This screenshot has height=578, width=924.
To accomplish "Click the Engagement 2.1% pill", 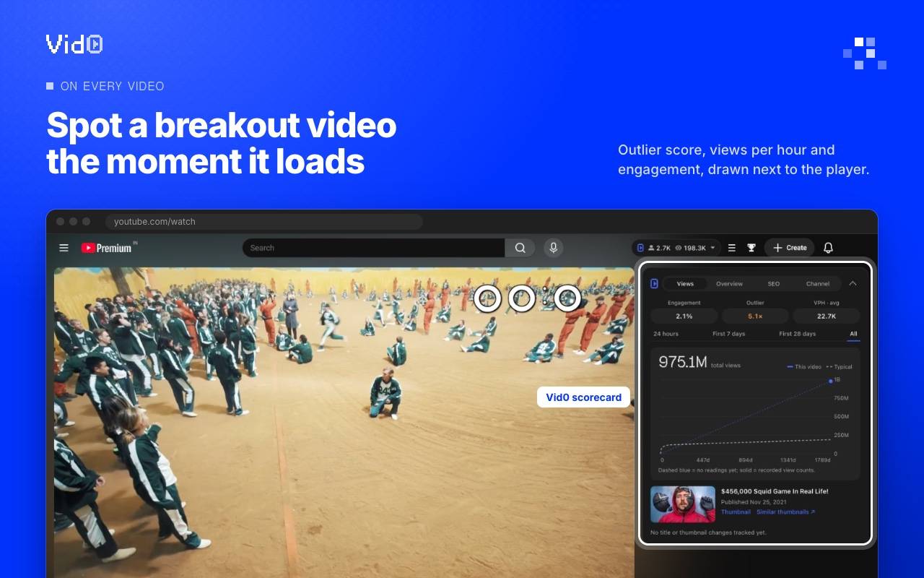I will (x=684, y=316).
